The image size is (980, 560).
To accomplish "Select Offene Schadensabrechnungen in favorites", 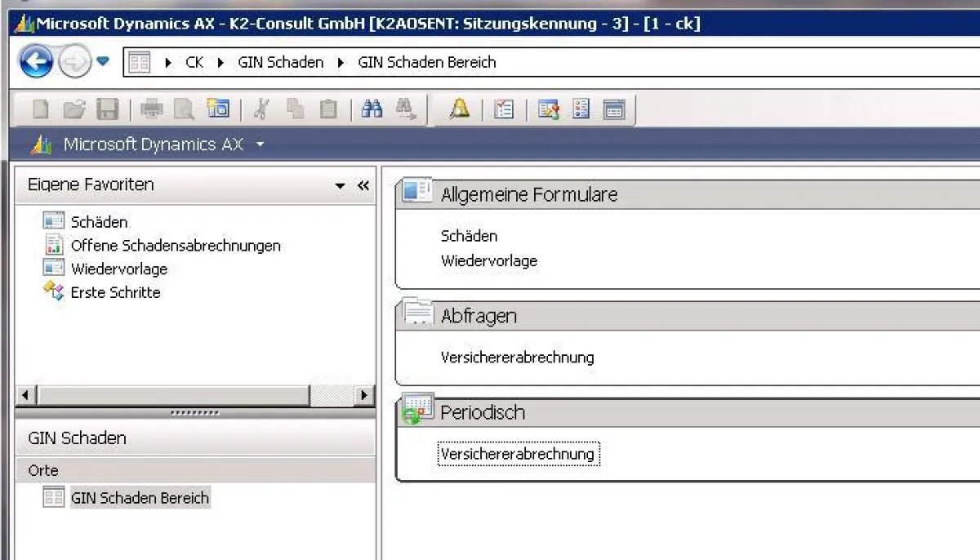I will point(175,246).
